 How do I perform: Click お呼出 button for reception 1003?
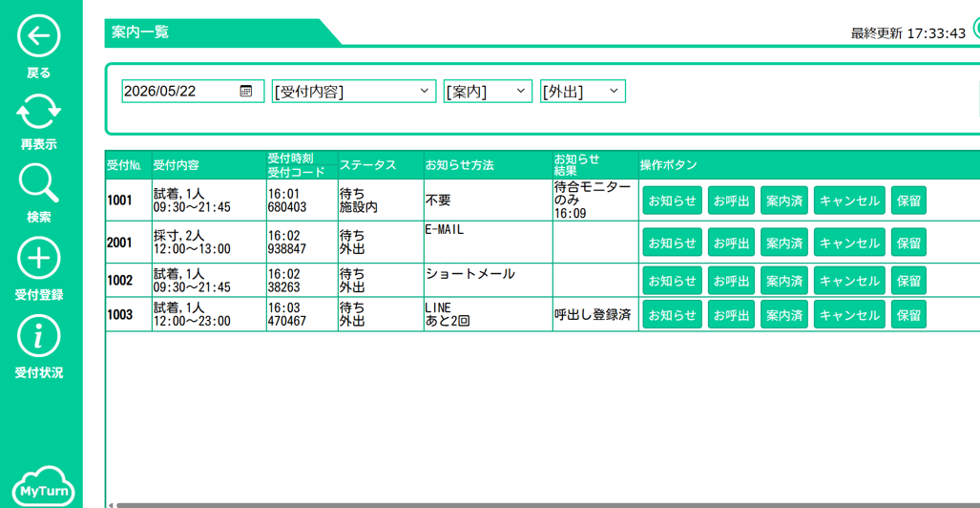(731, 315)
